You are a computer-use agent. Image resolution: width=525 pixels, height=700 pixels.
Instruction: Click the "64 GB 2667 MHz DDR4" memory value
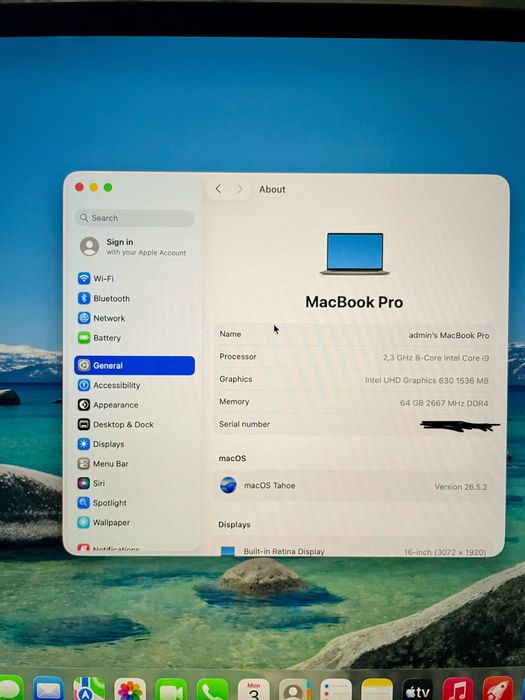[x=444, y=403]
